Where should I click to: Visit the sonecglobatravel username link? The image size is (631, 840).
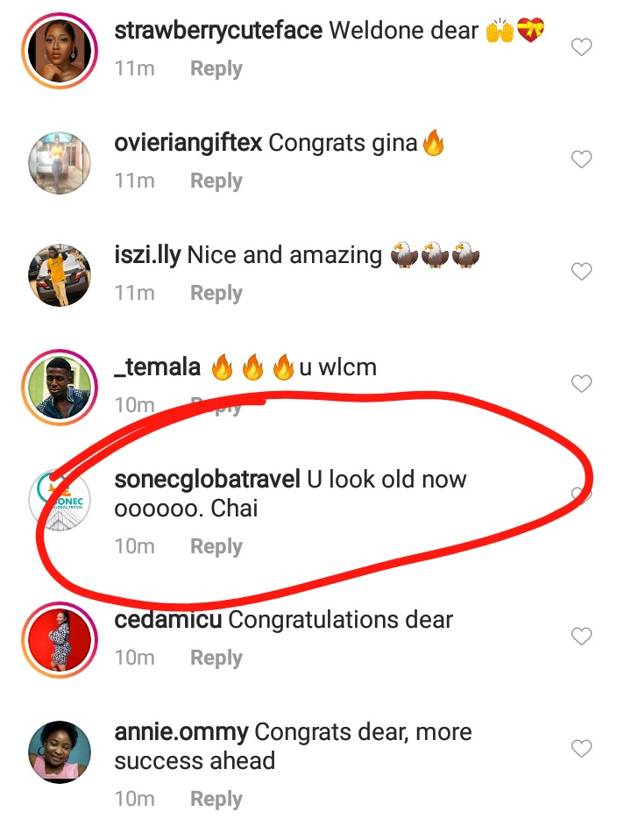point(207,480)
